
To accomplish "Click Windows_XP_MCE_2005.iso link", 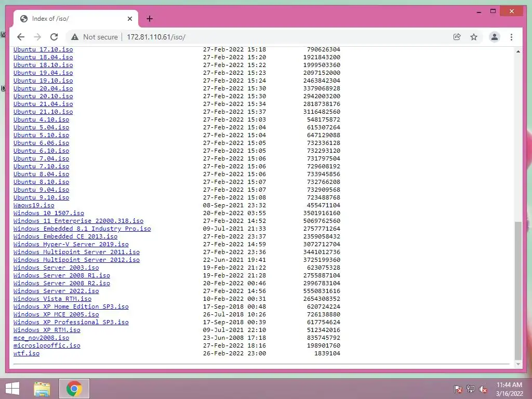I will click(56, 314).
